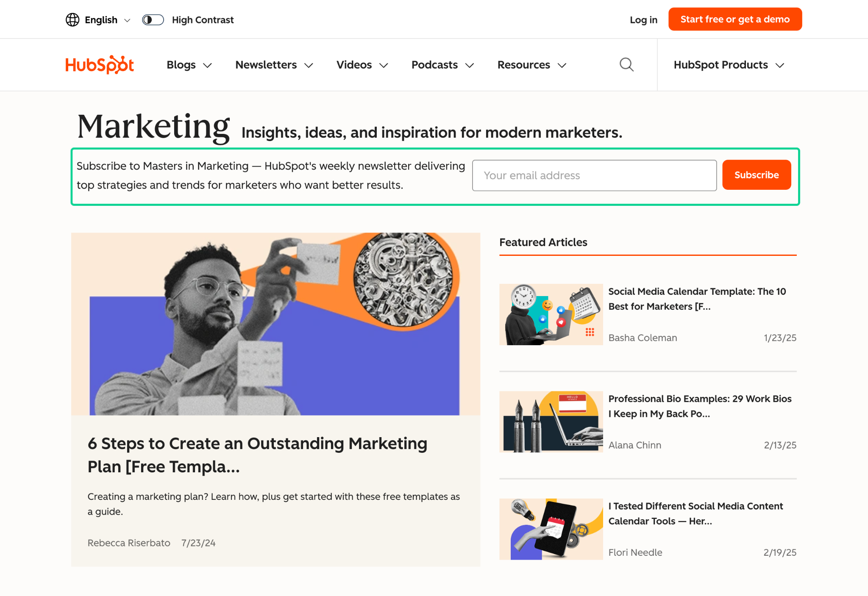Expand the Videos dropdown
This screenshot has height=596, width=868.
click(x=362, y=65)
